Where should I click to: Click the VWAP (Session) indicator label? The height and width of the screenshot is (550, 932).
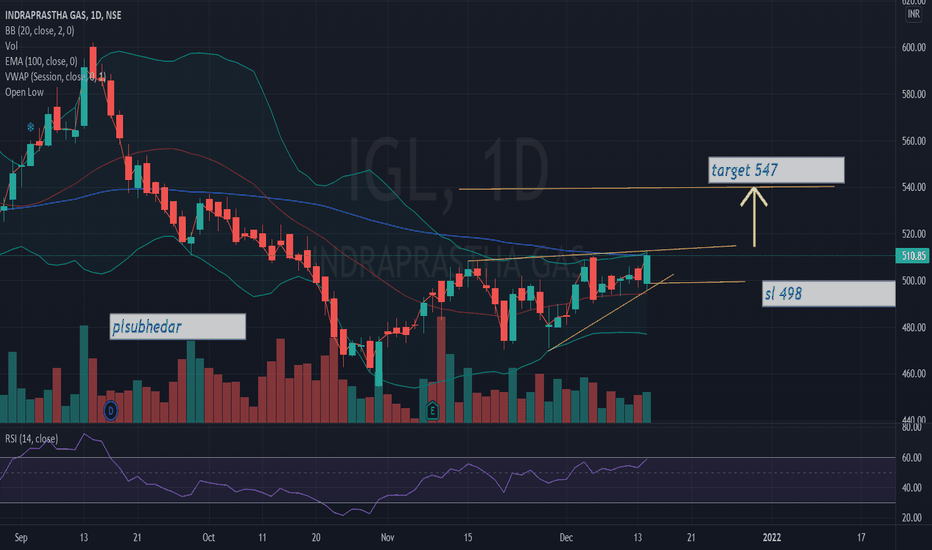click(55, 77)
